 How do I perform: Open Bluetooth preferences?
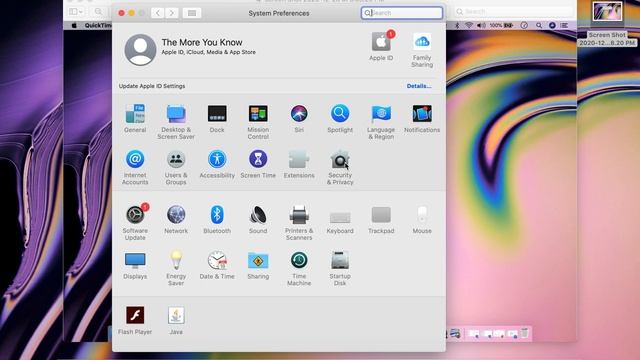217,215
